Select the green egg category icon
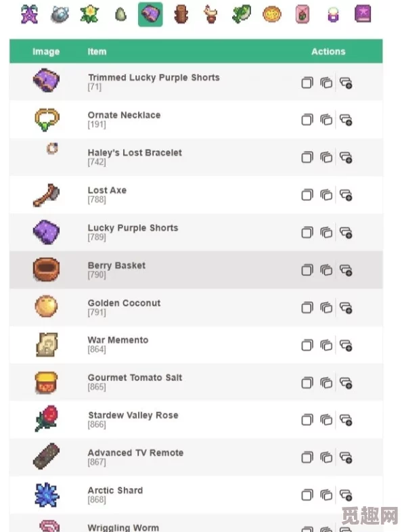Screen dimensions: 402x532 pos(120,15)
